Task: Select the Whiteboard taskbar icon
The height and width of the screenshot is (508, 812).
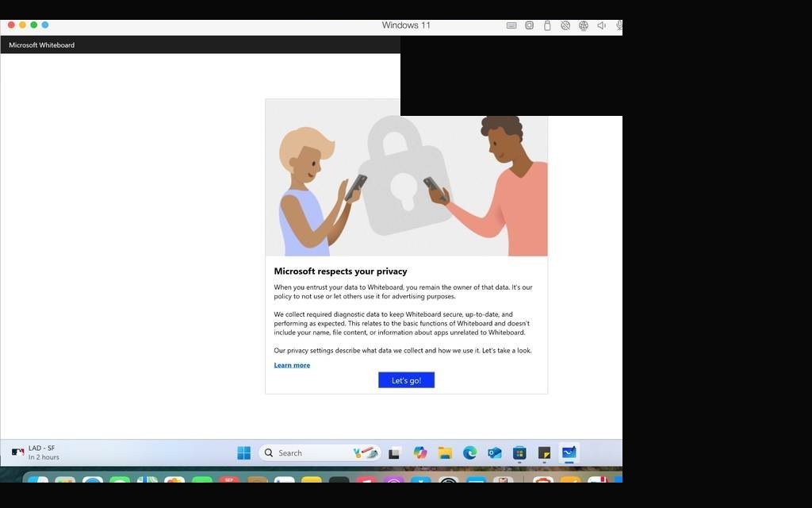Action: point(569,452)
